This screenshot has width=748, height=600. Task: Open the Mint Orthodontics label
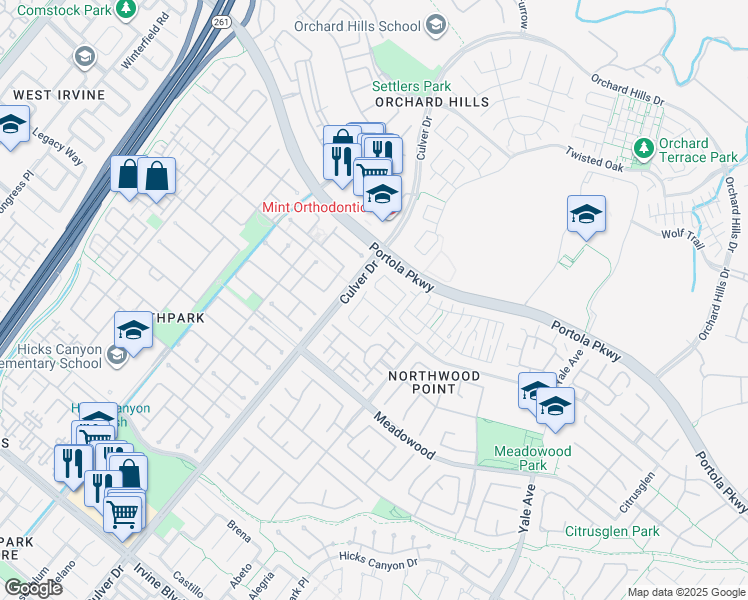313,207
